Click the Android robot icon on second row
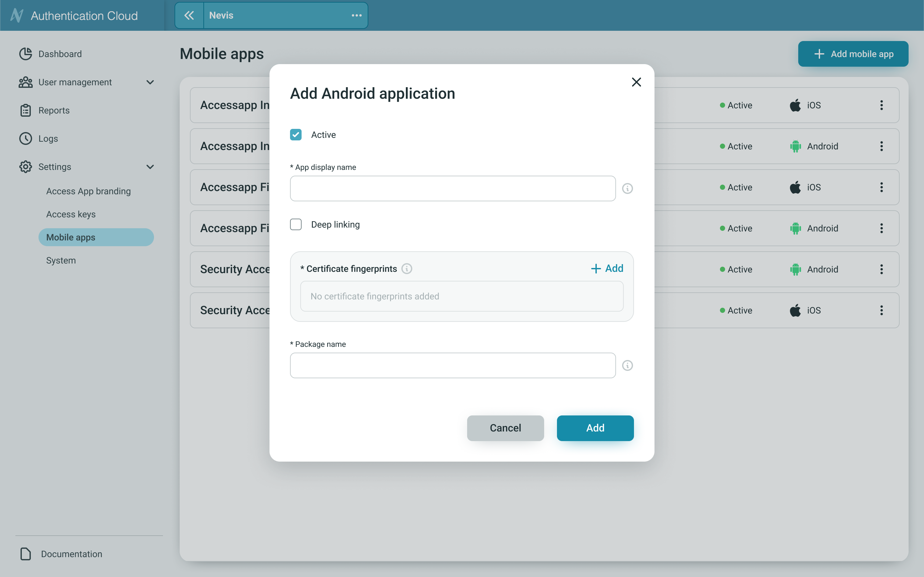This screenshot has width=924, height=577. pos(795,146)
